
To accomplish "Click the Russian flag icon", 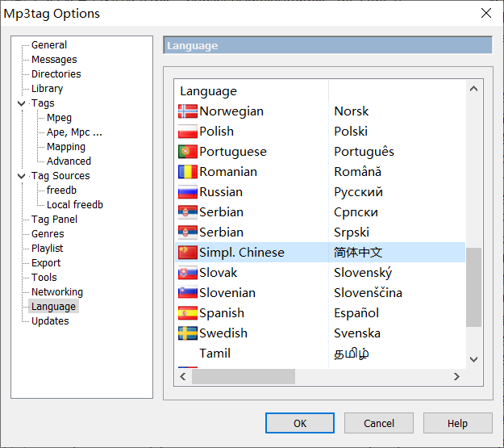I will 188,192.
